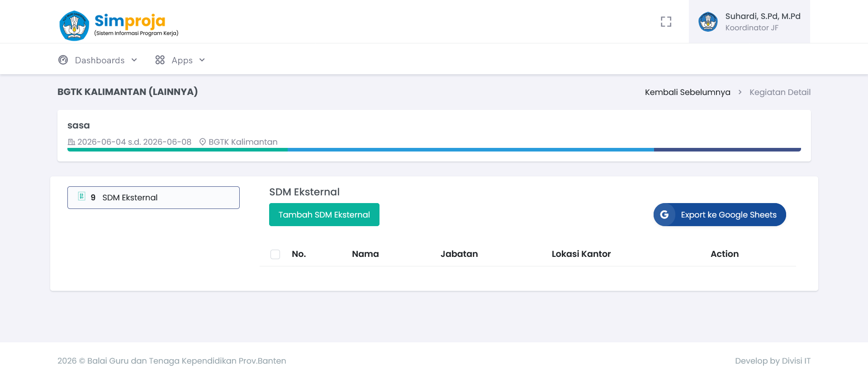Click Tambah SDM Eksternal button
The image size is (868, 379).
(x=324, y=215)
